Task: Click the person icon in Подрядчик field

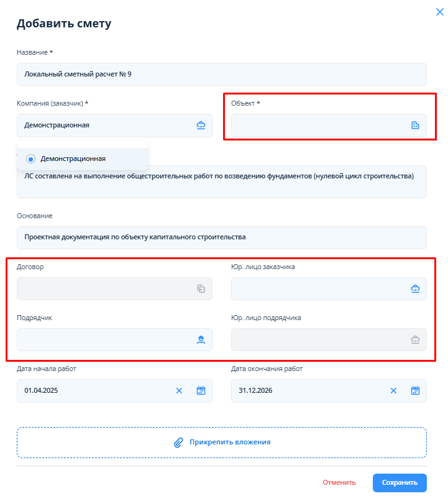Action: click(x=201, y=340)
